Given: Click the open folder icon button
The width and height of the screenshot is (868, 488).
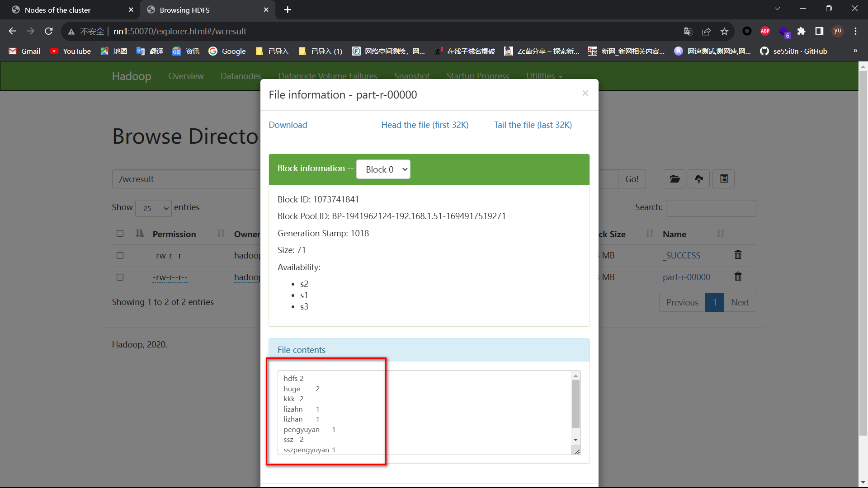Looking at the screenshot, I should pyautogui.click(x=674, y=179).
